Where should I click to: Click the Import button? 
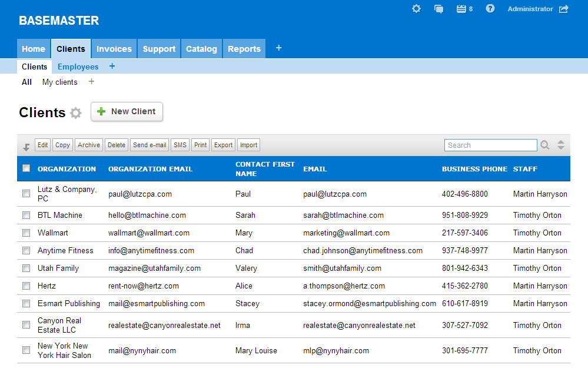pyautogui.click(x=248, y=145)
